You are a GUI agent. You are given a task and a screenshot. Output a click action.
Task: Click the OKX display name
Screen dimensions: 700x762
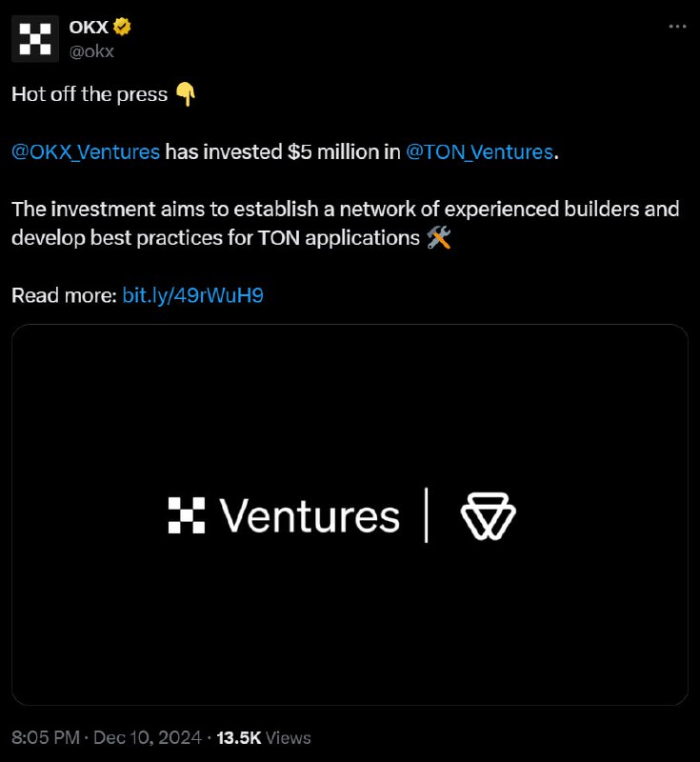tap(89, 28)
